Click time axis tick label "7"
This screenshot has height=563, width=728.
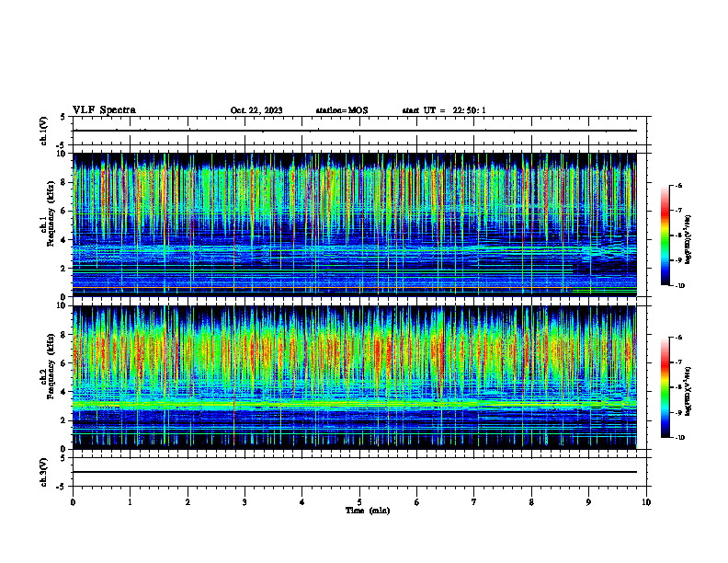(x=474, y=502)
